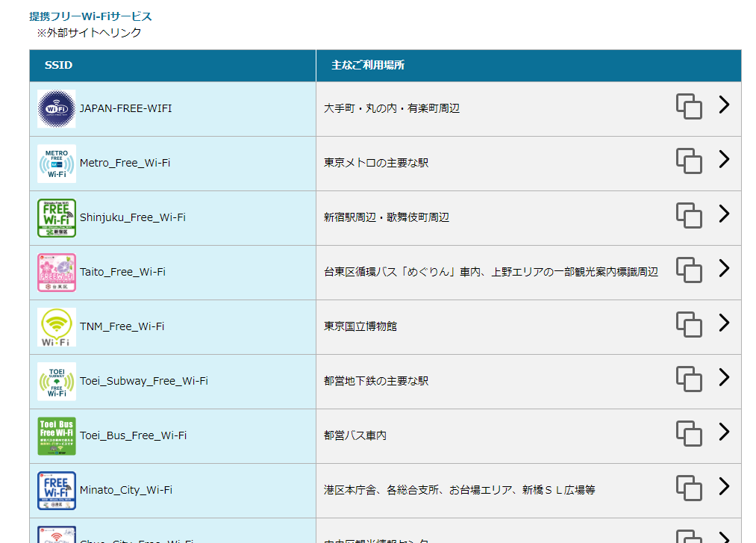Select the JAPAN-FREE-WIFI SSID text

(x=126, y=108)
